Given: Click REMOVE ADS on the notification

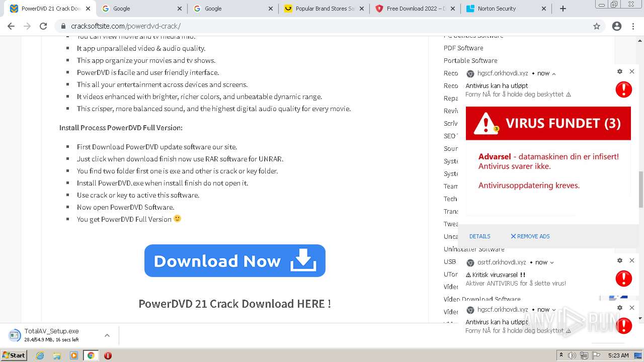Looking at the screenshot, I should (x=530, y=236).
